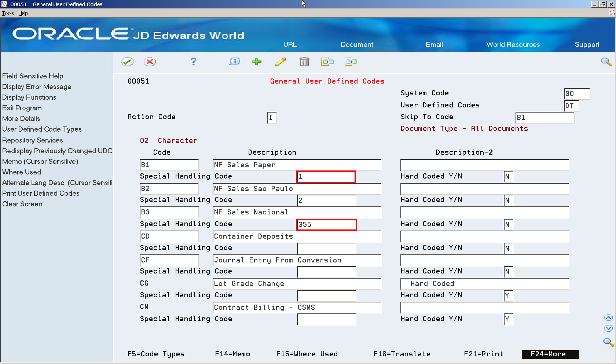The width and height of the screenshot is (616, 364).
Task: Select Alternate Lang Desc in the sidebar
Action: point(57,183)
